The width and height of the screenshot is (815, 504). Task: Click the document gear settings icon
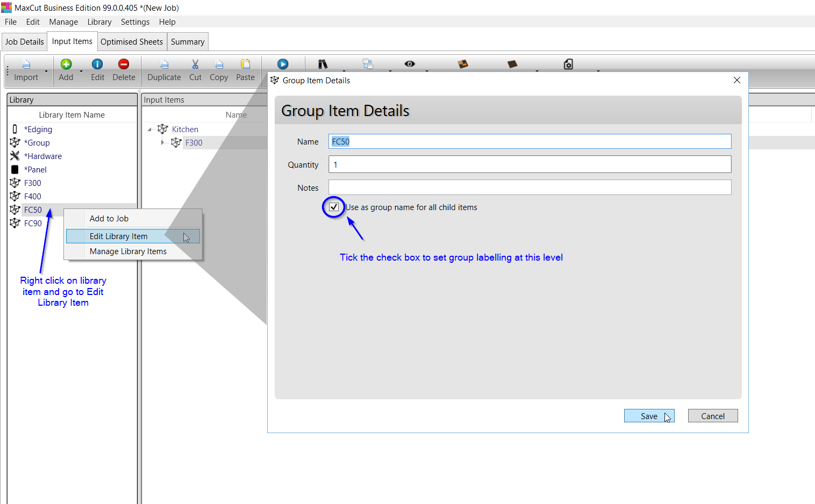point(568,64)
